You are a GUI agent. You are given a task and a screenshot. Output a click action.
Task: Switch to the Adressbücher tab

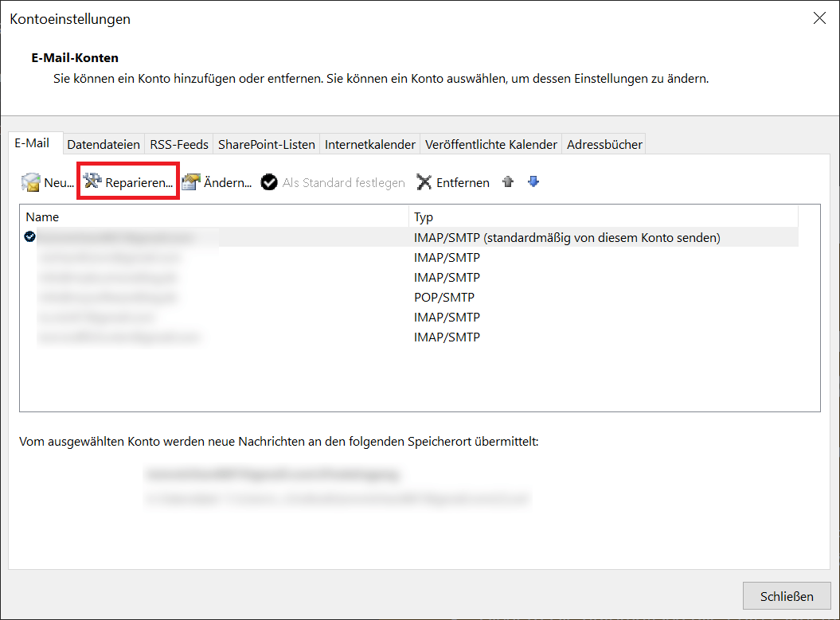[604, 145]
